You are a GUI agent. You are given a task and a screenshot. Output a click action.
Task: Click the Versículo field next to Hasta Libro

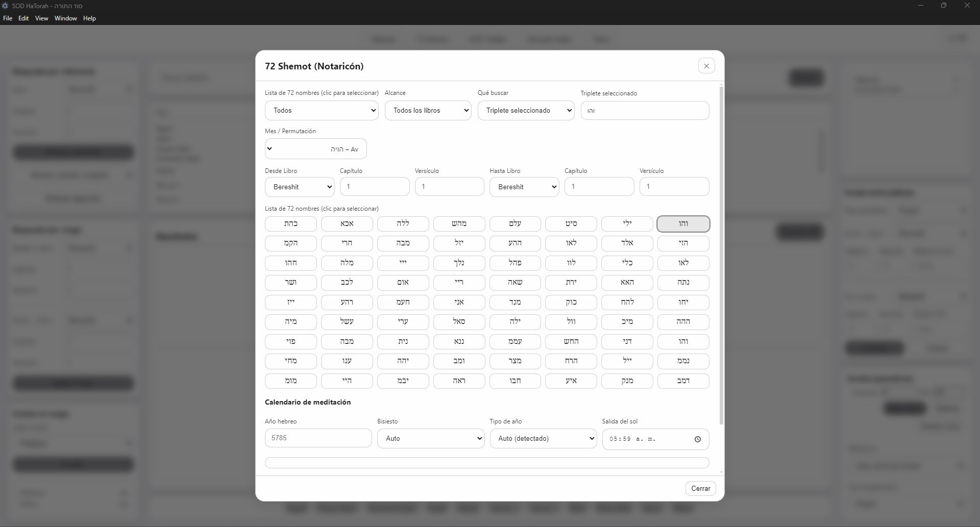coord(674,187)
